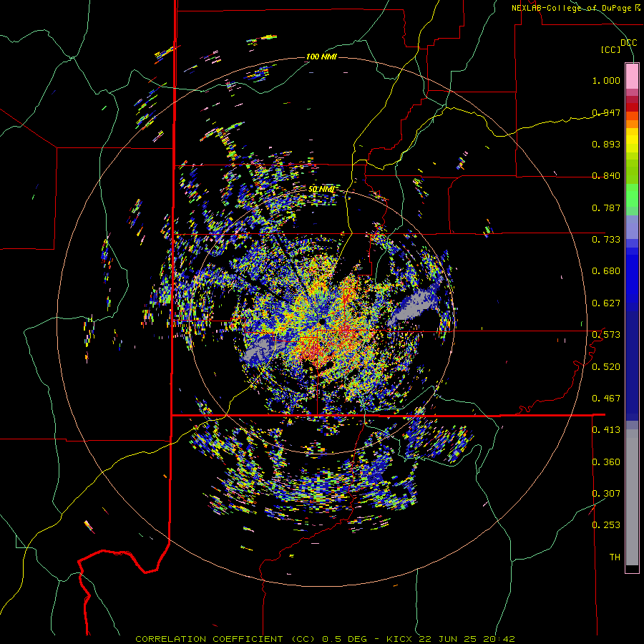
Task: Select the 0.893 legend value
Action: pyautogui.click(x=606, y=144)
